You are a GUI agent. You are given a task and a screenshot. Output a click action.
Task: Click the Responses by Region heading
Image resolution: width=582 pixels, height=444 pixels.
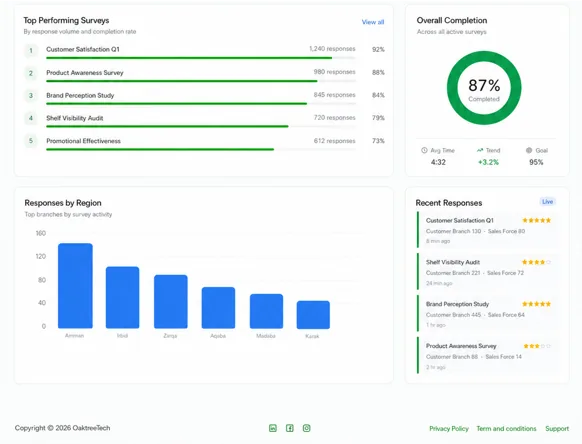pyautogui.click(x=63, y=203)
